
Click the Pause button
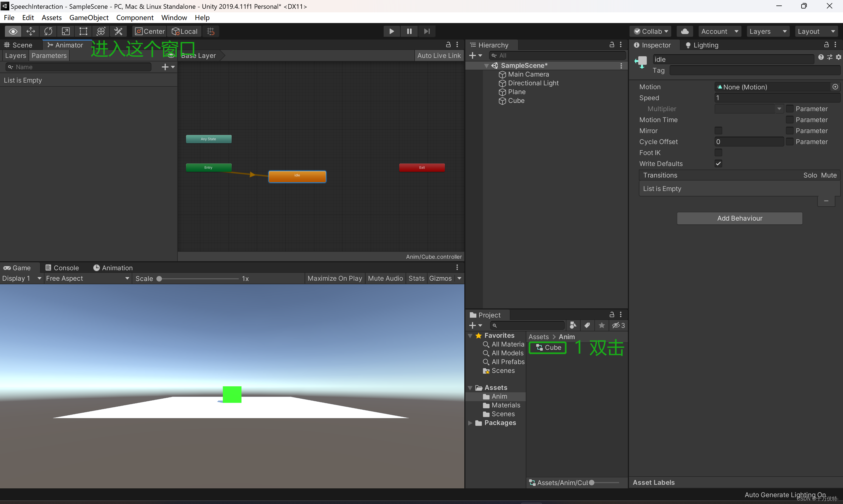coord(409,31)
